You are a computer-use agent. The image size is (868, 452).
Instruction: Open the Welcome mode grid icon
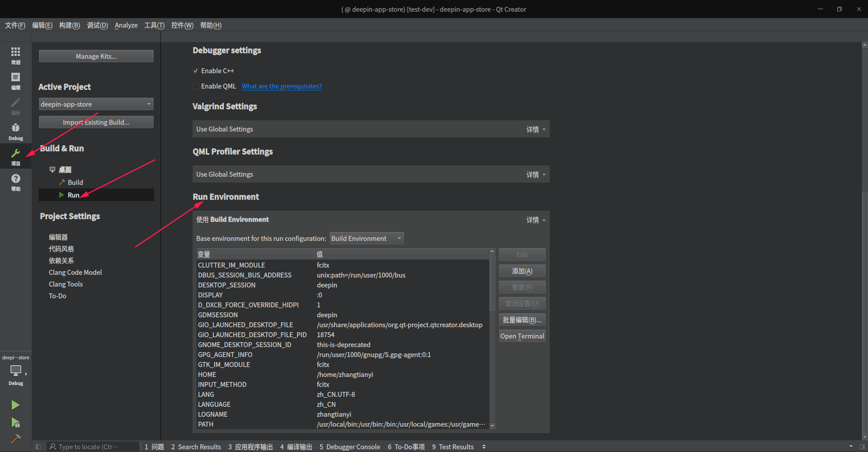click(15, 55)
